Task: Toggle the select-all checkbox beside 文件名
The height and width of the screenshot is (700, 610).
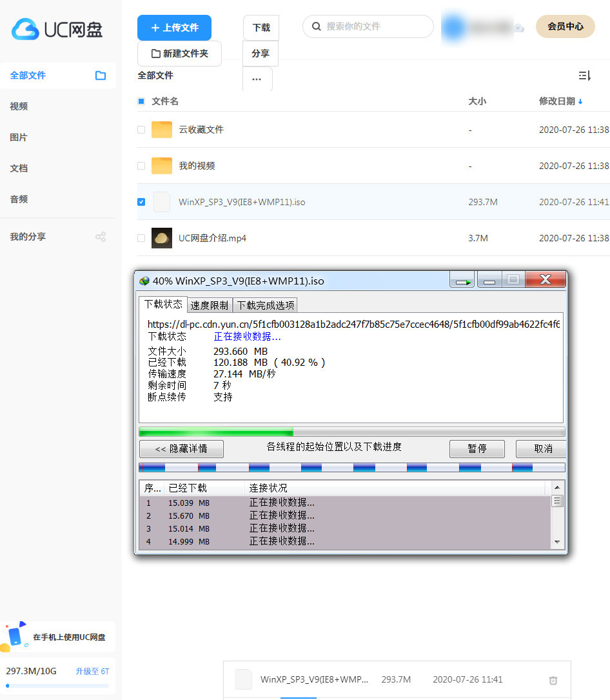Action: [141, 101]
